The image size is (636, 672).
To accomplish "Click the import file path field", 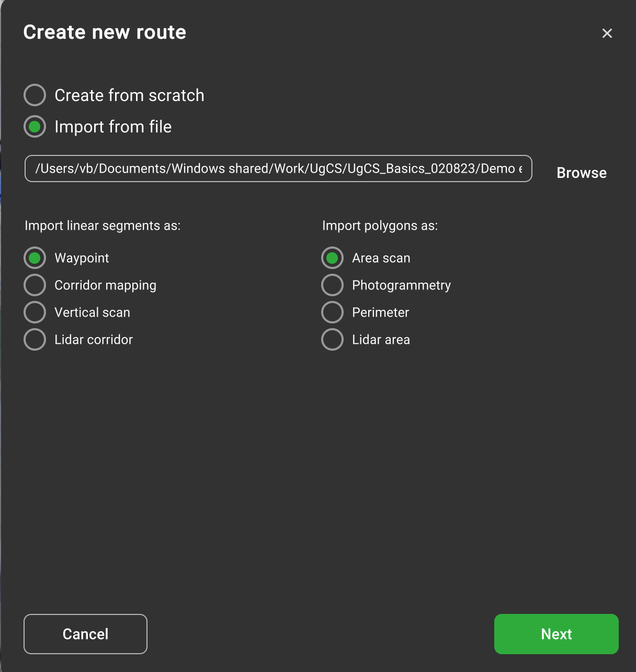I will click(x=278, y=169).
